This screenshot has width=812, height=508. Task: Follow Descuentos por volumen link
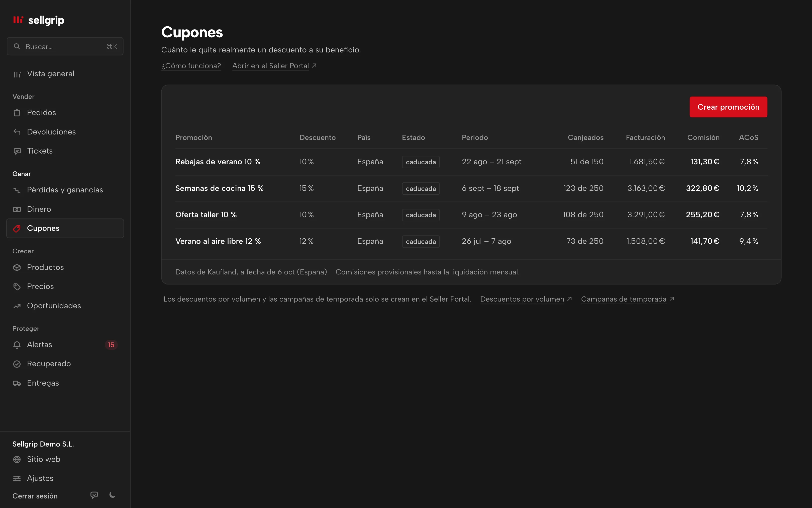[x=526, y=299]
